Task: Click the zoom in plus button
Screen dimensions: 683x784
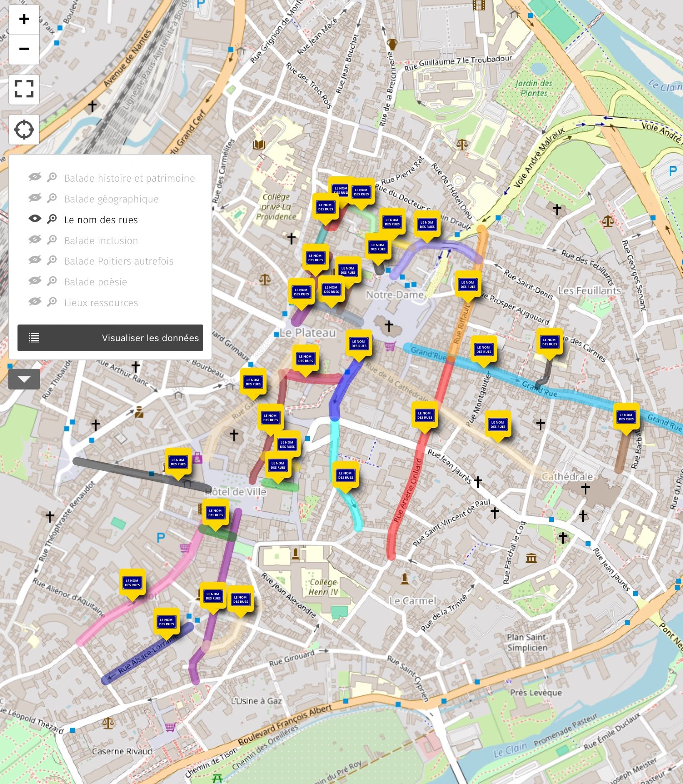Action: tap(24, 19)
